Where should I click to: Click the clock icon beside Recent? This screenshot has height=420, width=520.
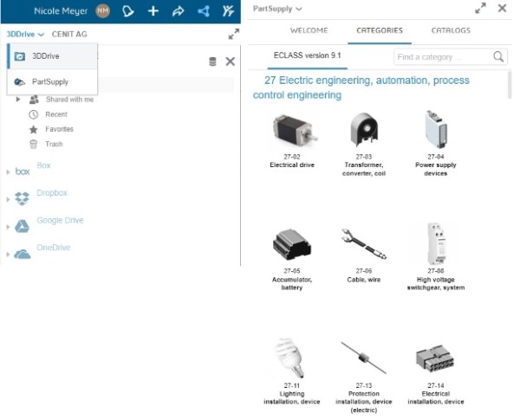pyautogui.click(x=34, y=114)
